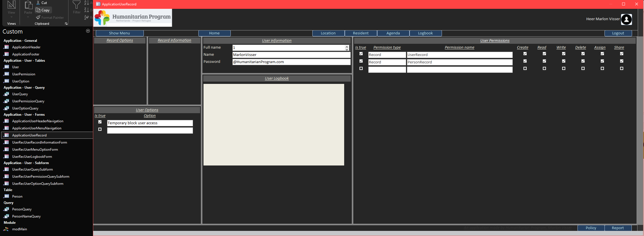
Task: Select ApplicationUserRecord in the navigation pane
Action: tap(29, 135)
